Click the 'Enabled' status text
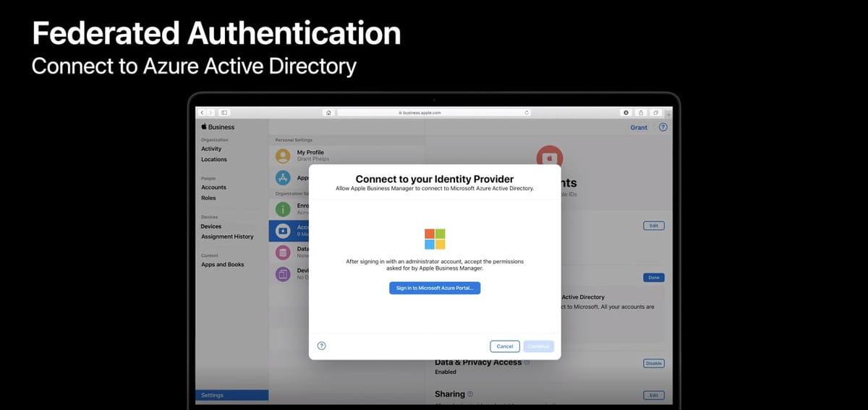The width and height of the screenshot is (868, 410). 446,372
